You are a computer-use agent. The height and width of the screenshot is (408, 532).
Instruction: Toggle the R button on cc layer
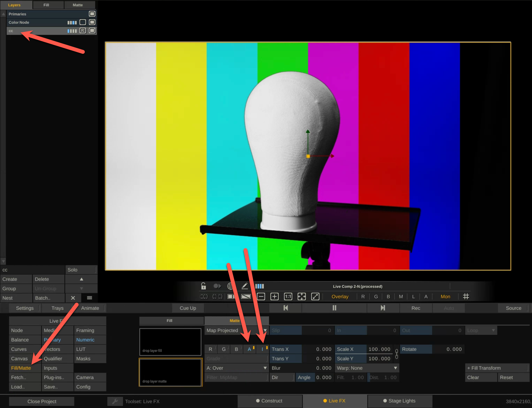point(83,31)
